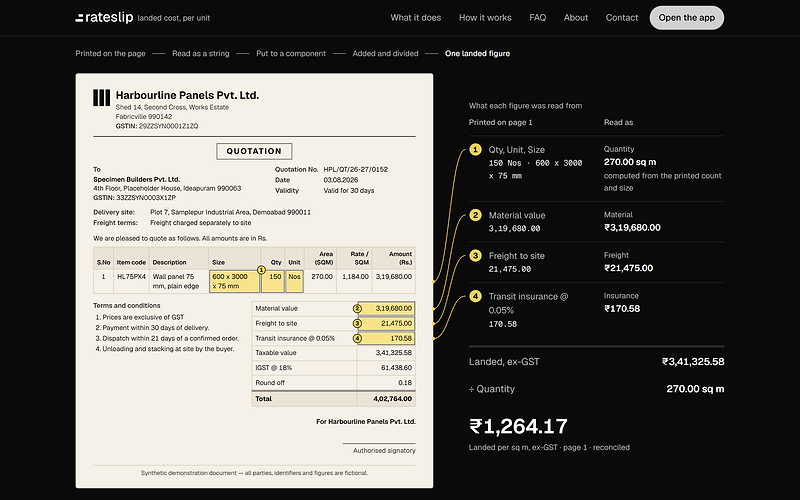This screenshot has width=800, height=500.
Task: Select the One landed figure step
Action: [x=478, y=53]
